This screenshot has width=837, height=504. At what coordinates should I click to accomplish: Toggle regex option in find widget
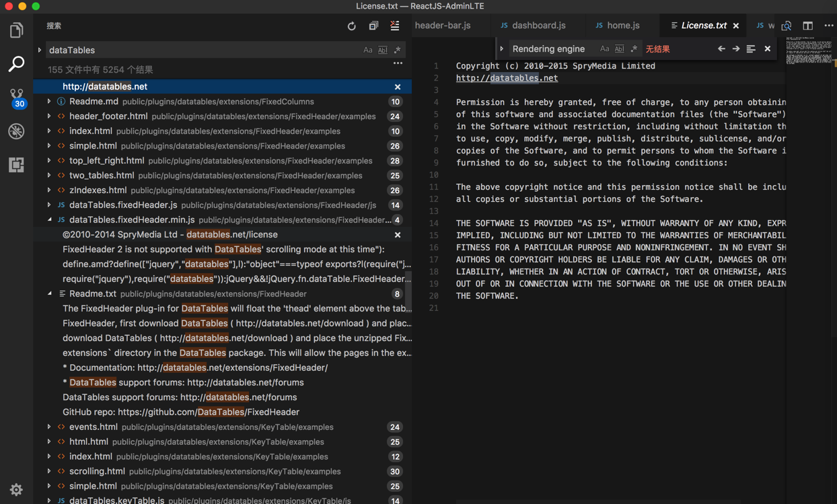click(x=634, y=49)
